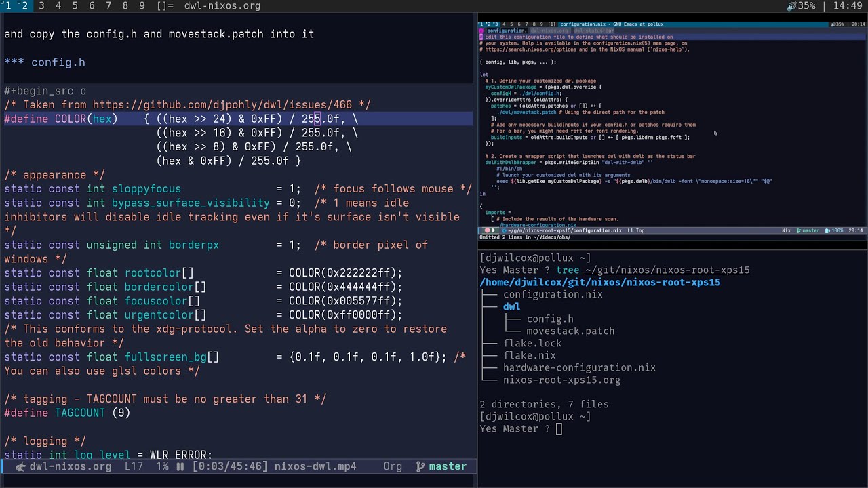
Task: Click the pause icon in Emacs modeline
Action: [x=180, y=466]
